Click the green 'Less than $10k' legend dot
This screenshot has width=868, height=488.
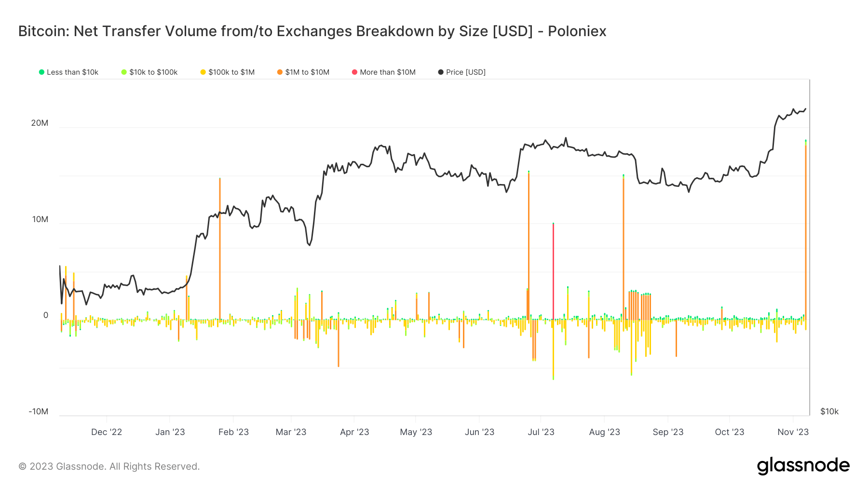[41, 72]
